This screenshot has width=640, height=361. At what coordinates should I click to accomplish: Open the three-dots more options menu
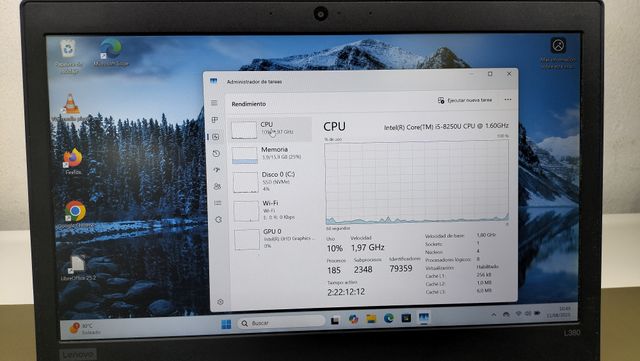click(508, 100)
